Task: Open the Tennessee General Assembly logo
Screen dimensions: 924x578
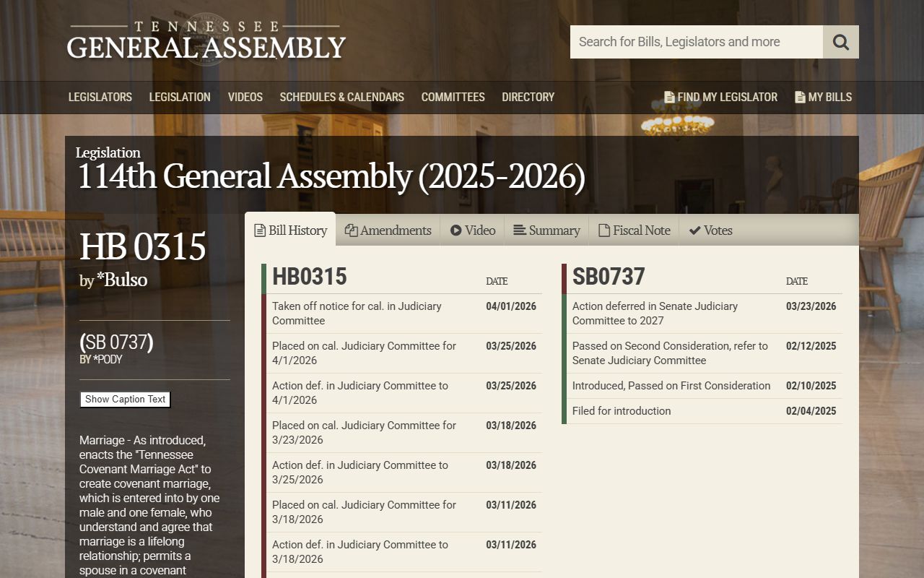Action: click(206, 41)
